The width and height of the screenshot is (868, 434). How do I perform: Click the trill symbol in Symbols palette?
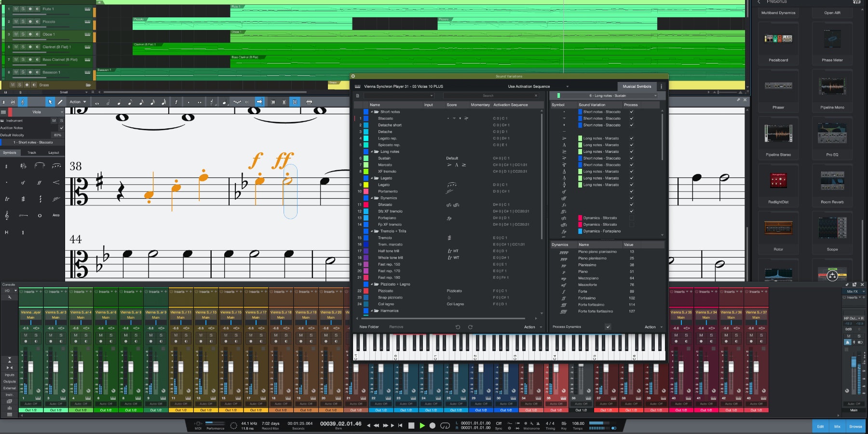click(x=7, y=199)
